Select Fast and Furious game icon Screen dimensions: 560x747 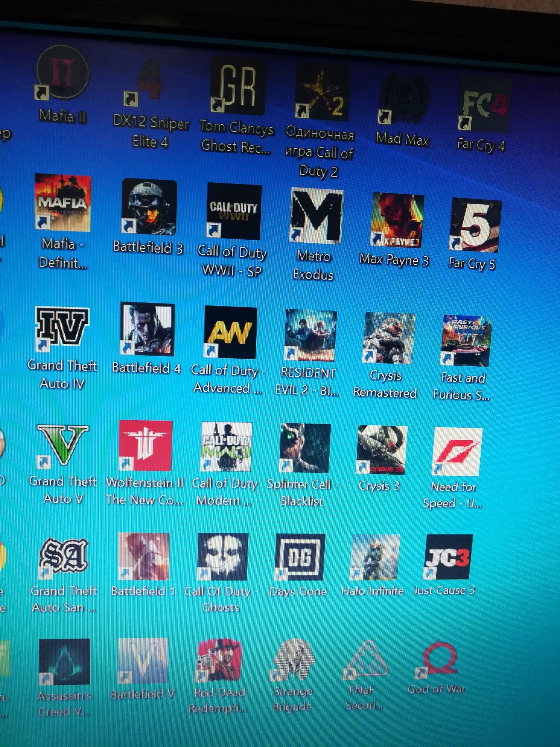point(466,341)
